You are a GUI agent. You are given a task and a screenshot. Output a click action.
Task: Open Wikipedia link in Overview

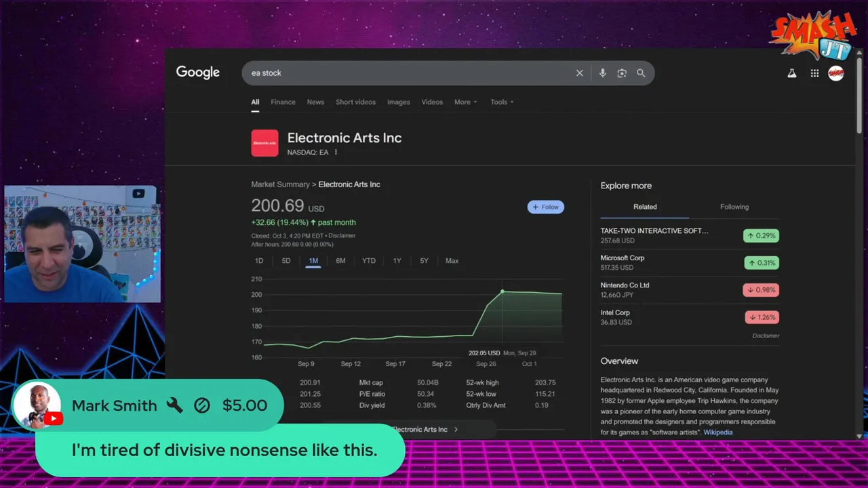click(717, 432)
